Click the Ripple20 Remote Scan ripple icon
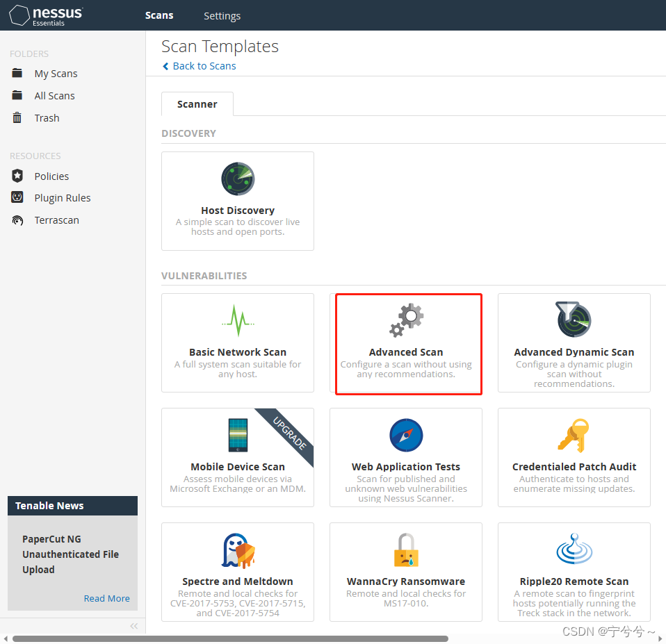The image size is (666, 644). coord(574,549)
